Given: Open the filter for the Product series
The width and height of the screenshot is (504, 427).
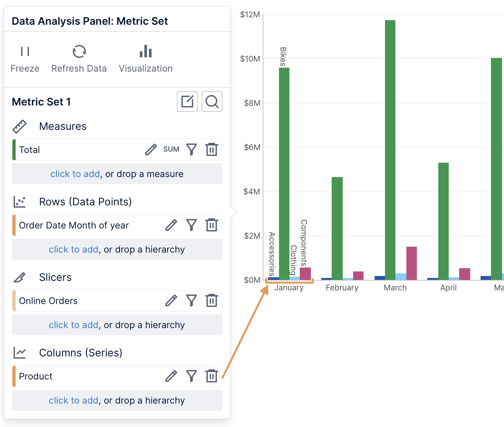Looking at the screenshot, I should coord(192,376).
